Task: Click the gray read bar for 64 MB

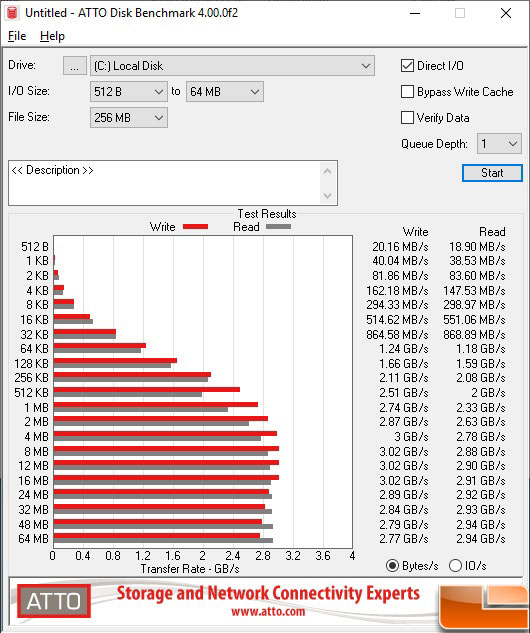Action: pyautogui.click(x=163, y=541)
